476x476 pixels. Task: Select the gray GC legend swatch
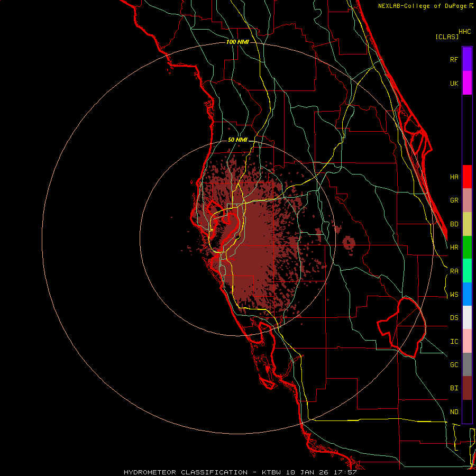click(467, 364)
